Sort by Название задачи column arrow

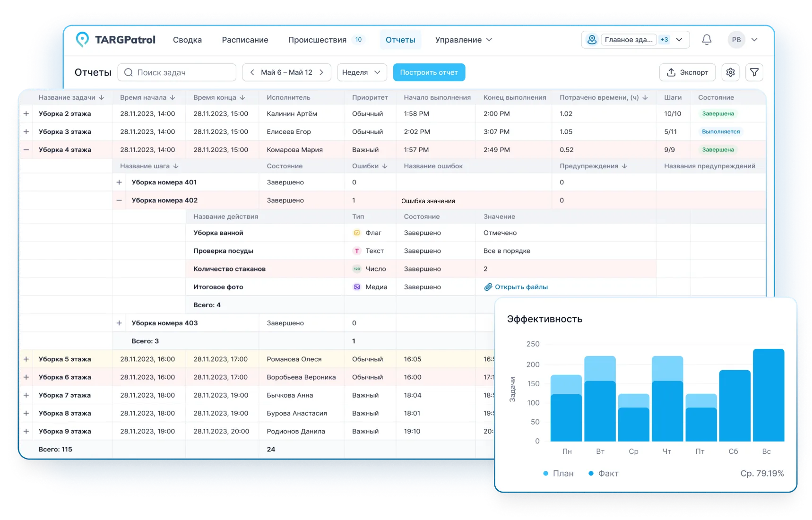tap(102, 97)
